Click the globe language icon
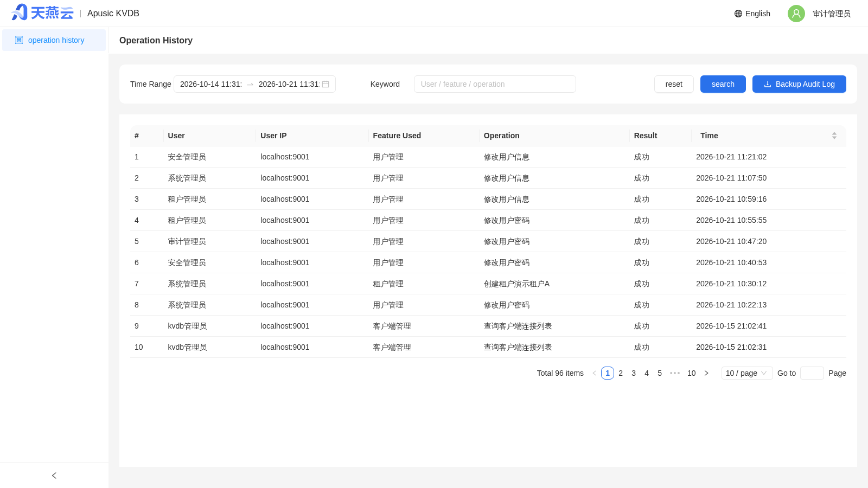868x488 pixels. (738, 14)
